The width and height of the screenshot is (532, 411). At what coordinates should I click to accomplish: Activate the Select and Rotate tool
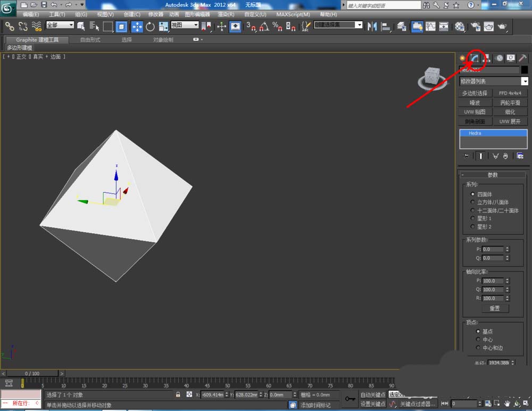pos(150,26)
